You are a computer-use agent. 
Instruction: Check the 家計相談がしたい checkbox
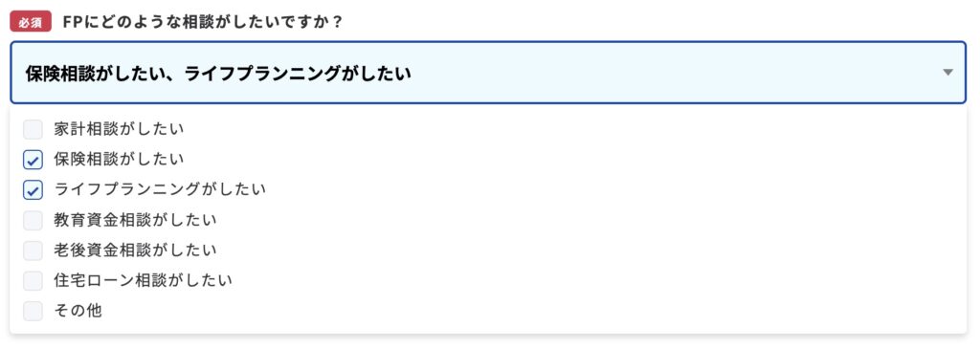tap(33, 130)
